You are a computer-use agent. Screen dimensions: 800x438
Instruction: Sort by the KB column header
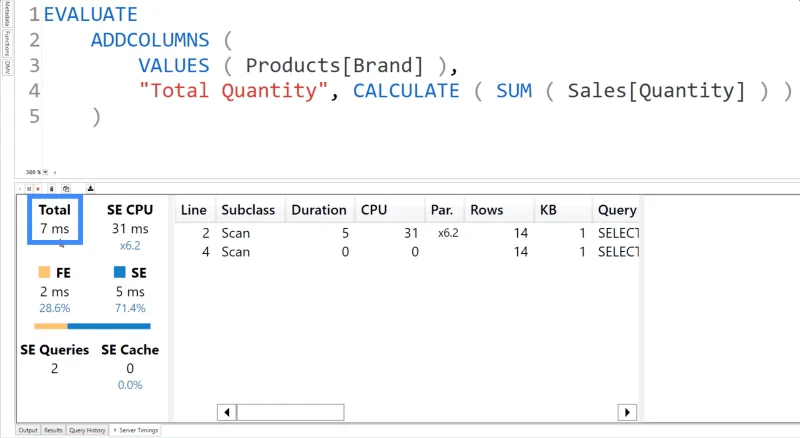point(563,210)
